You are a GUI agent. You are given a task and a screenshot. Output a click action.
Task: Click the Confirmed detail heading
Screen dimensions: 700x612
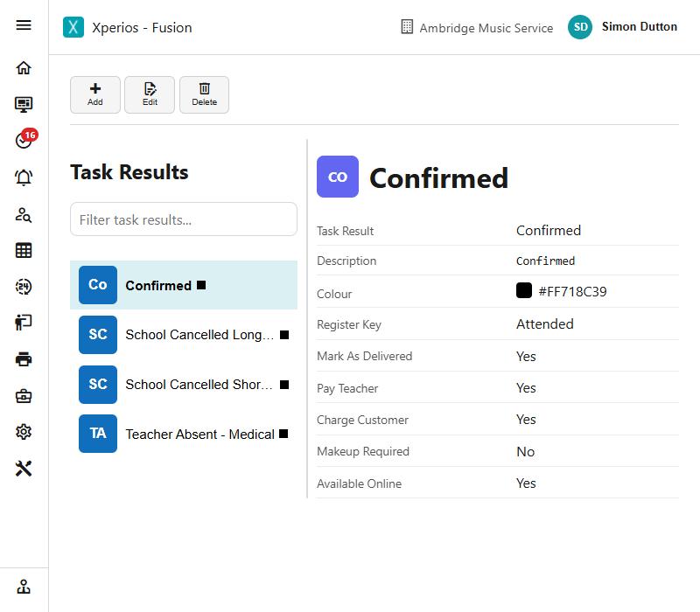tap(439, 178)
